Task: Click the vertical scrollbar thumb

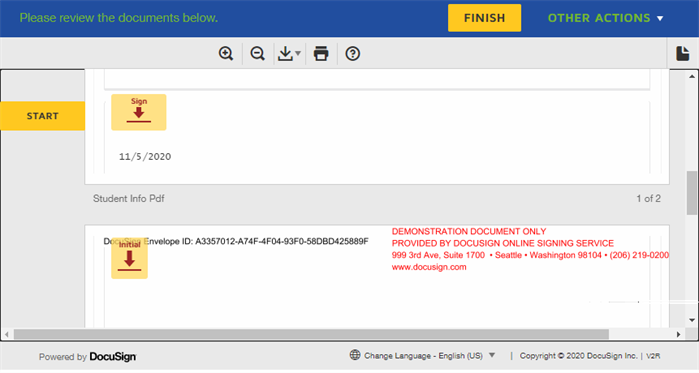Action: click(692, 193)
